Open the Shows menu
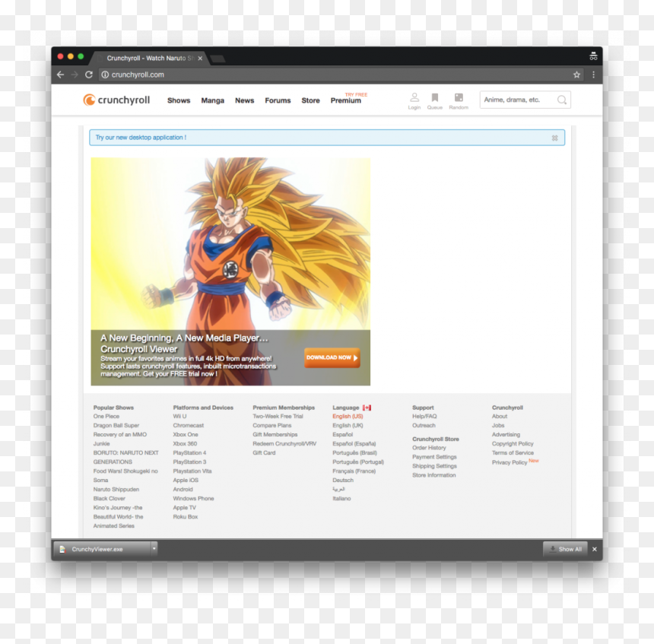The width and height of the screenshot is (654, 644). tap(179, 100)
